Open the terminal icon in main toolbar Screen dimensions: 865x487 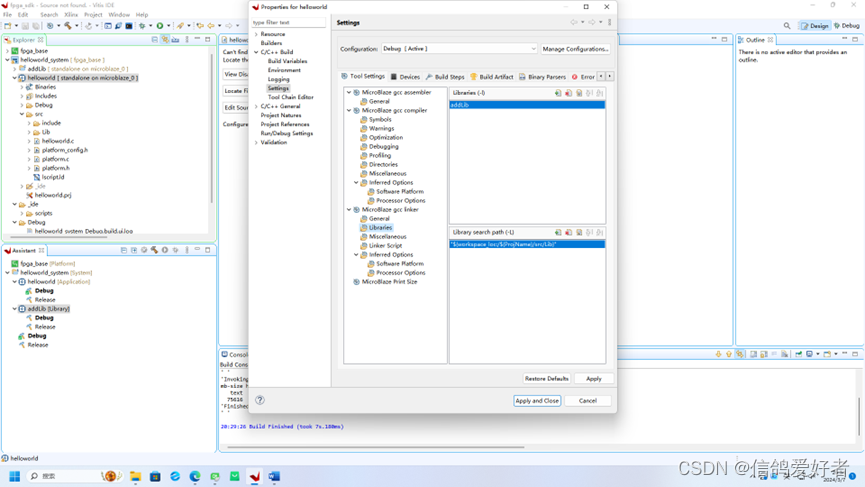pos(129,25)
